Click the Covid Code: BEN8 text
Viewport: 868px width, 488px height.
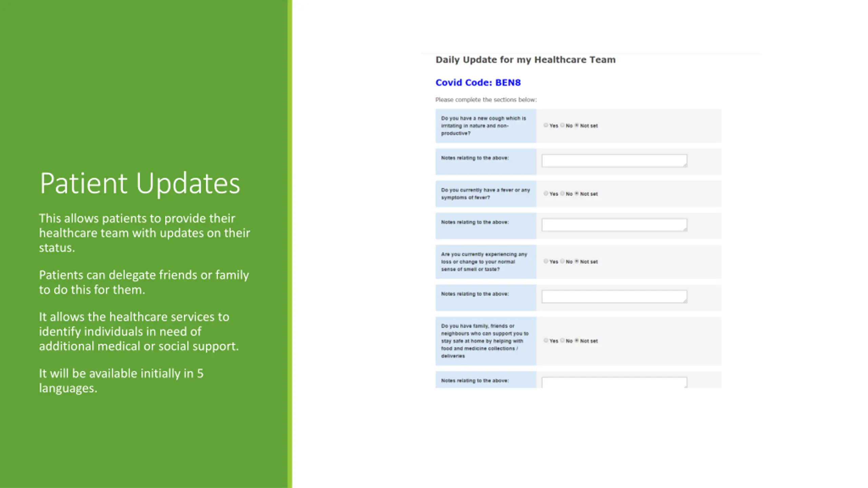(x=478, y=82)
